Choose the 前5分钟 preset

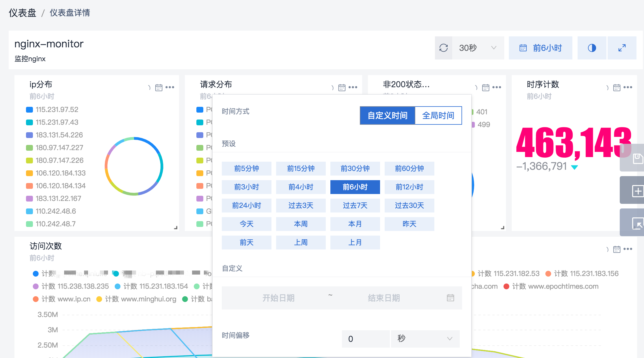click(x=247, y=169)
